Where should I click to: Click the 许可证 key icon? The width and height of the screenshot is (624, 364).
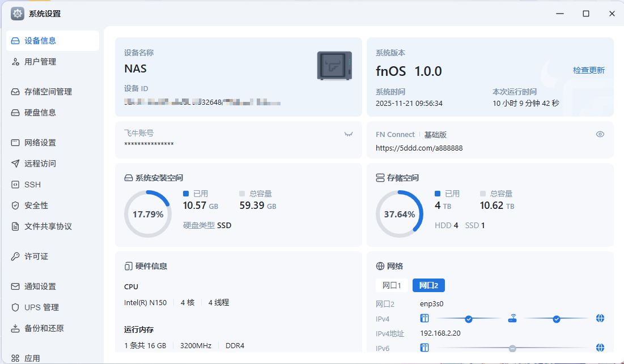tap(16, 256)
